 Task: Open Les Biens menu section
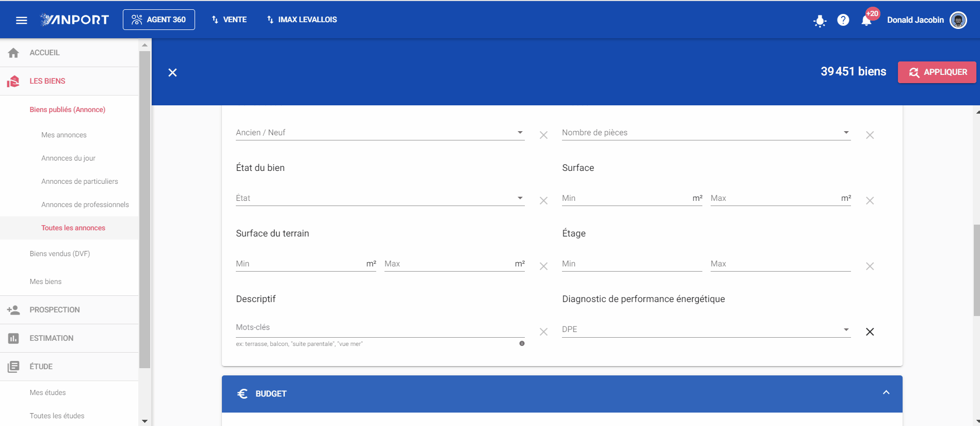point(69,81)
